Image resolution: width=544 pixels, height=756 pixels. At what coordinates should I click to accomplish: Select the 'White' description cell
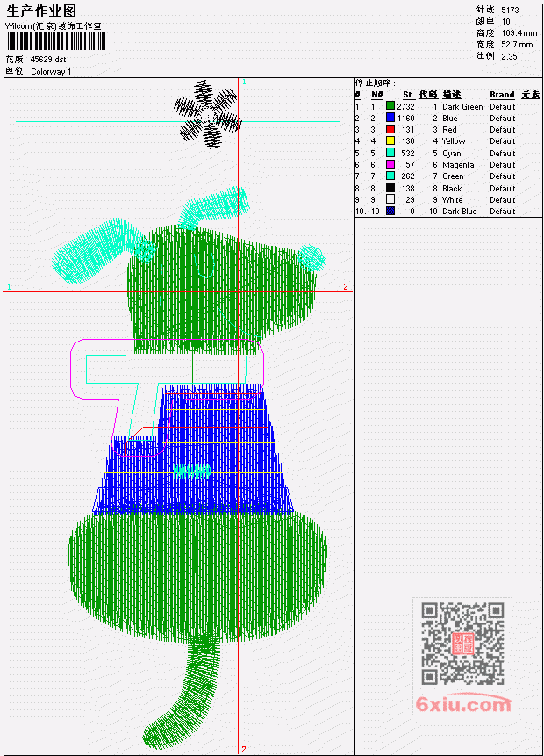tap(453, 199)
